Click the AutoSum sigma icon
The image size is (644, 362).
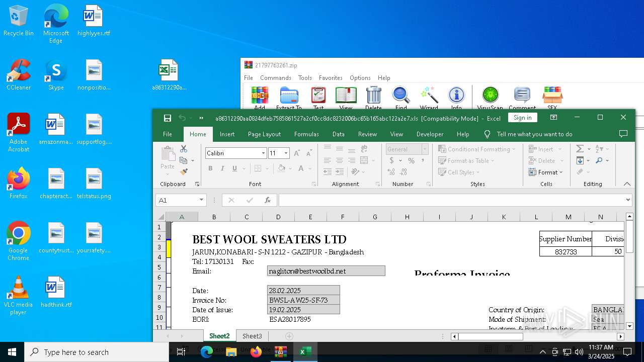[580, 149]
